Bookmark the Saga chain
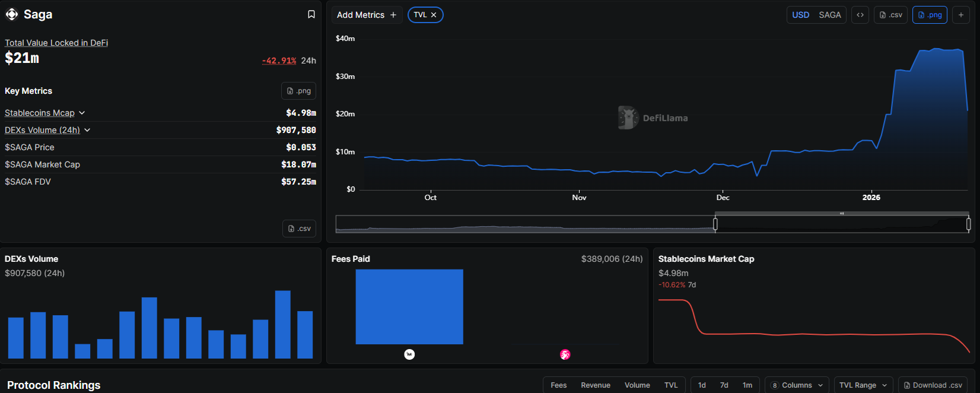The height and width of the screenshot is (393, 980). pyautogui.click(x=311, y=14)
